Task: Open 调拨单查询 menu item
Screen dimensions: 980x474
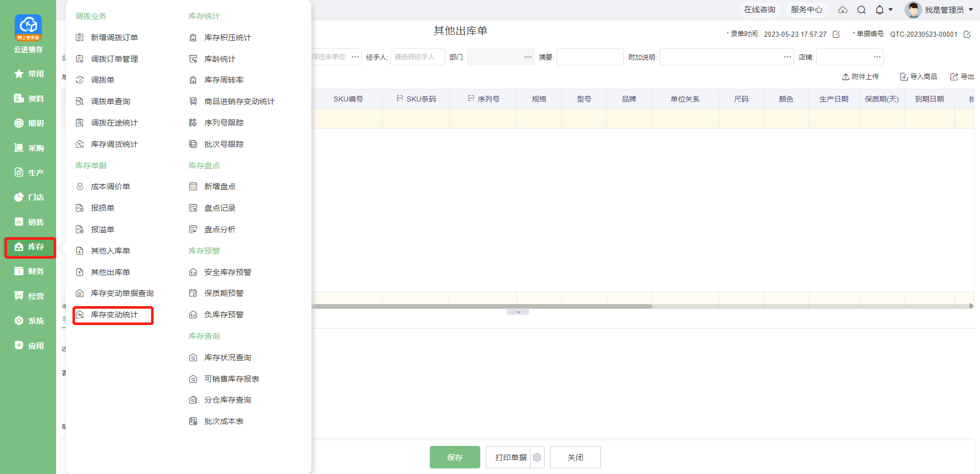Action: pyautogui.click(x=103, y=101)
